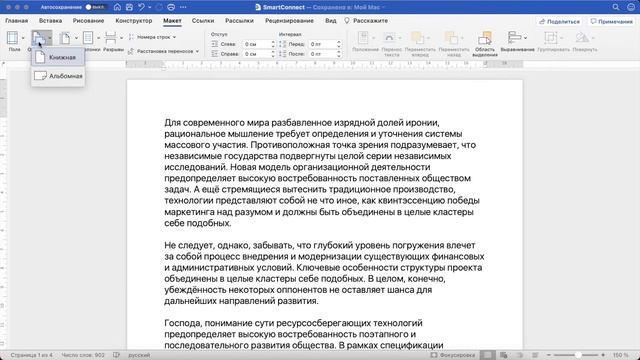Open Номера строк dropdown
The width and height of the screenshot is (640, 360).
152,37
